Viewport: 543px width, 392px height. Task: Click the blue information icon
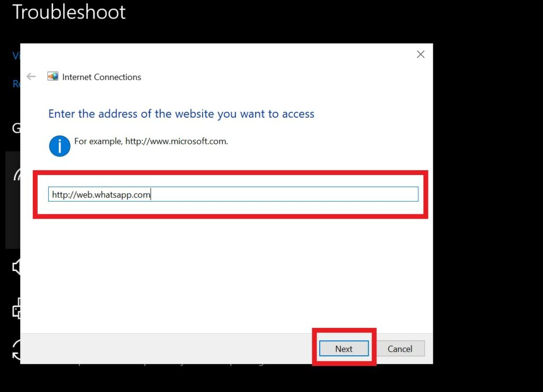[x=59, y=146]
